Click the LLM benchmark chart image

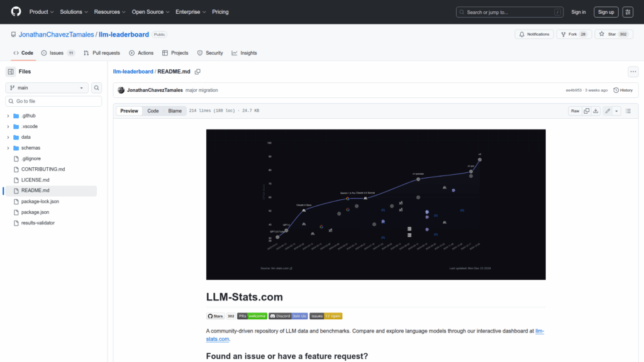pos(375,204)
